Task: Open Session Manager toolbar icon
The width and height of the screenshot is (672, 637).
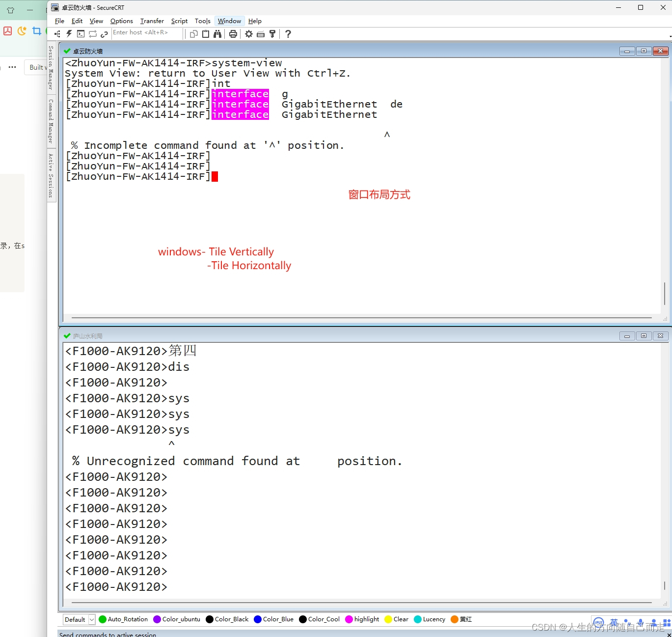Action: (x=57, y=34)
